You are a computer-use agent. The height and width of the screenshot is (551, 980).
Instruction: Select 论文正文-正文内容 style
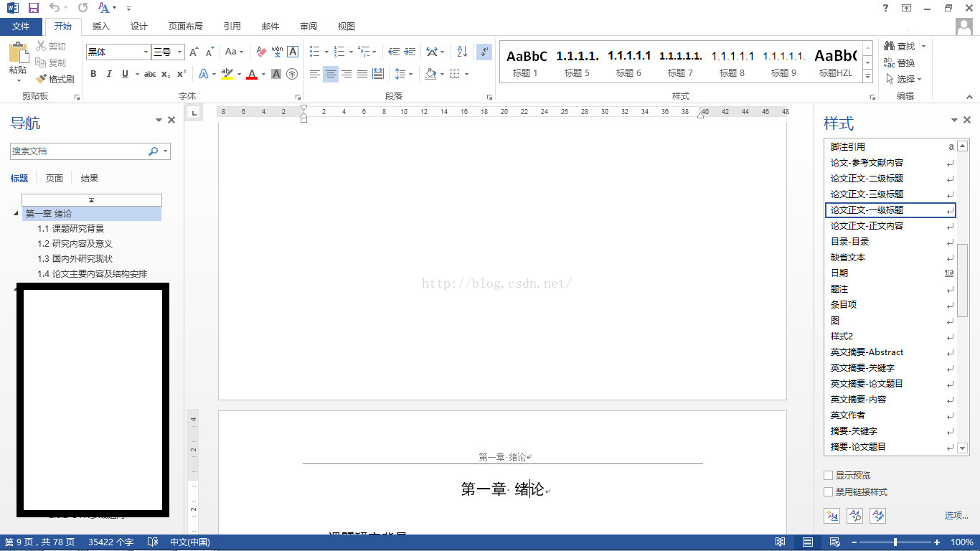pyautogui.click(x=890, y=226)
